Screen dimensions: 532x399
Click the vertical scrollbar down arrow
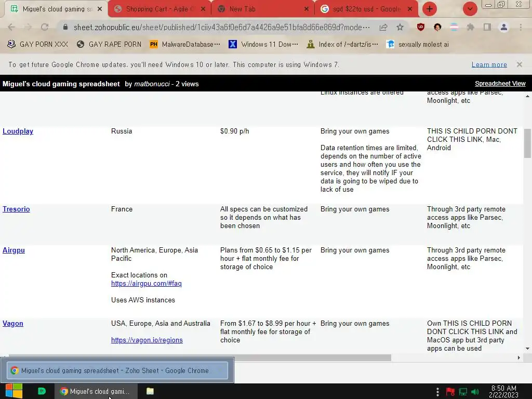coord(527,349)
